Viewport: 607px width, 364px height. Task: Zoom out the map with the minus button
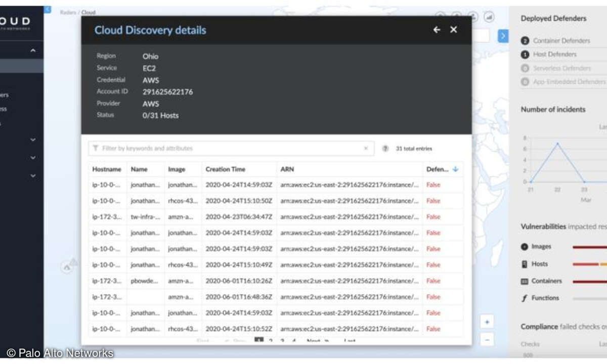pos(487,339)
